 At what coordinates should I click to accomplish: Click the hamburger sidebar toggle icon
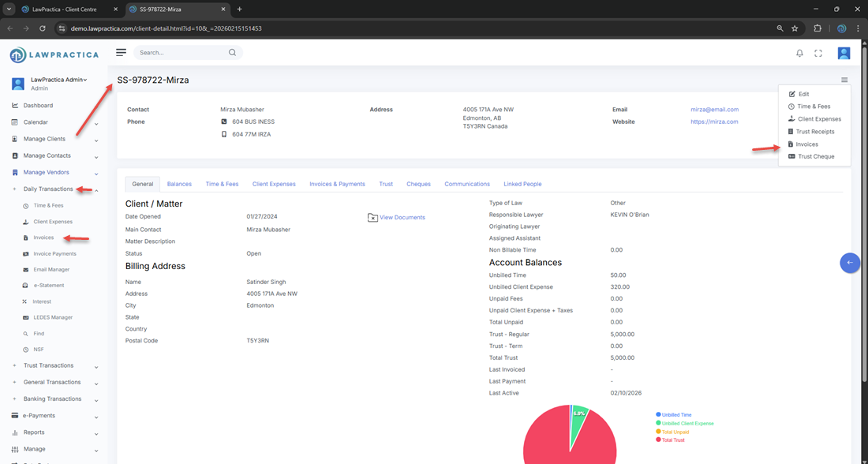coord(121,52)
